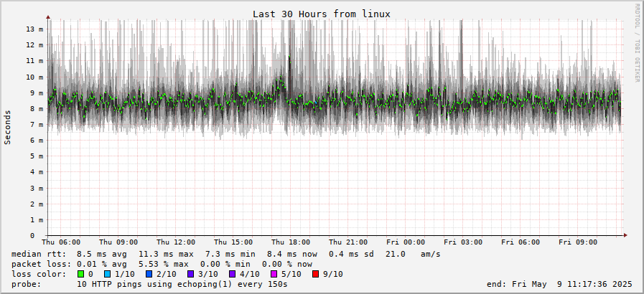Click the "8.4 ms now" median rtt value
Image resolution: width=644 pixels, height=294 pixels.
tap(292, 255)
